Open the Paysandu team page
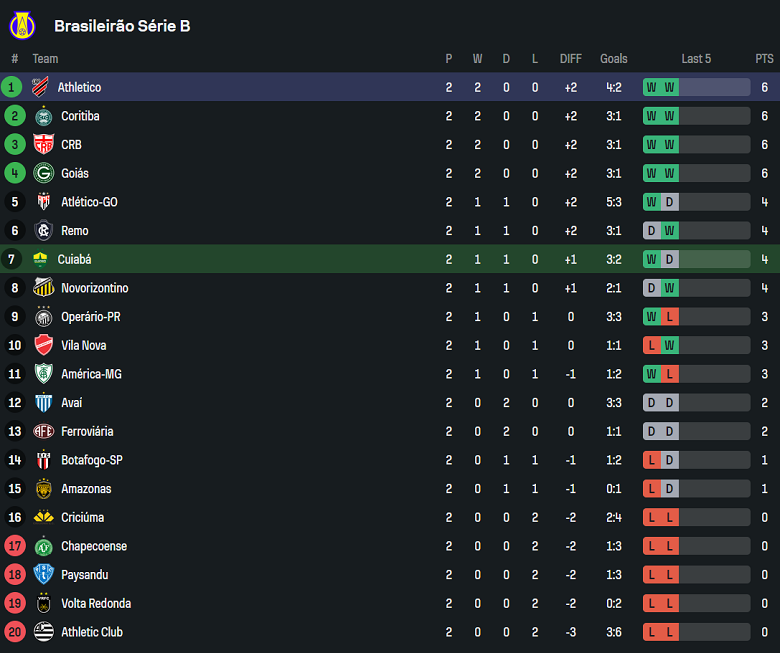Screen dimensions: 780x653 84,575
